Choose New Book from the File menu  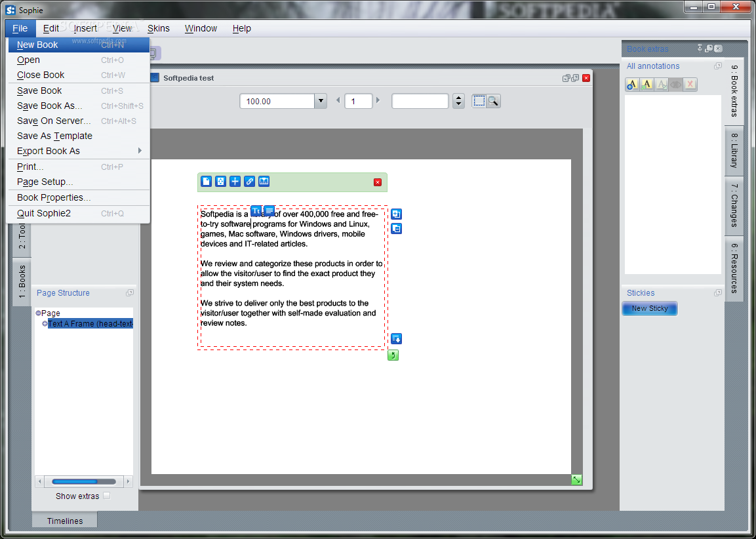[79, 45]
